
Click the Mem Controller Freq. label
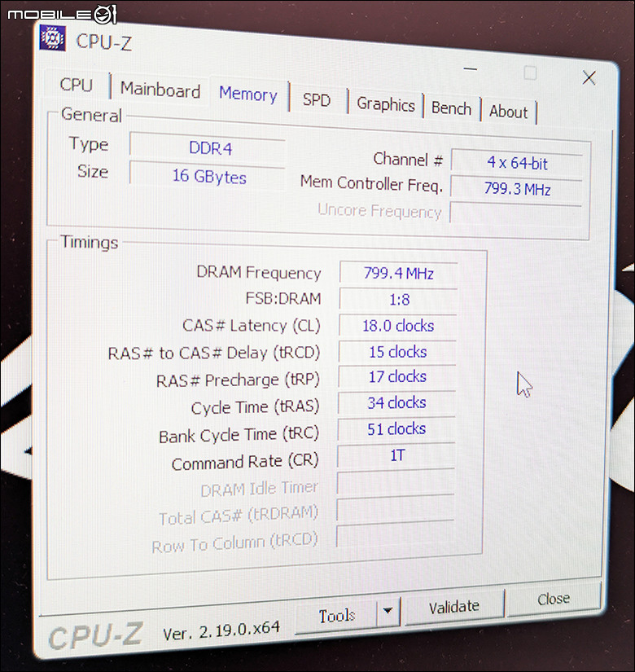371,183
